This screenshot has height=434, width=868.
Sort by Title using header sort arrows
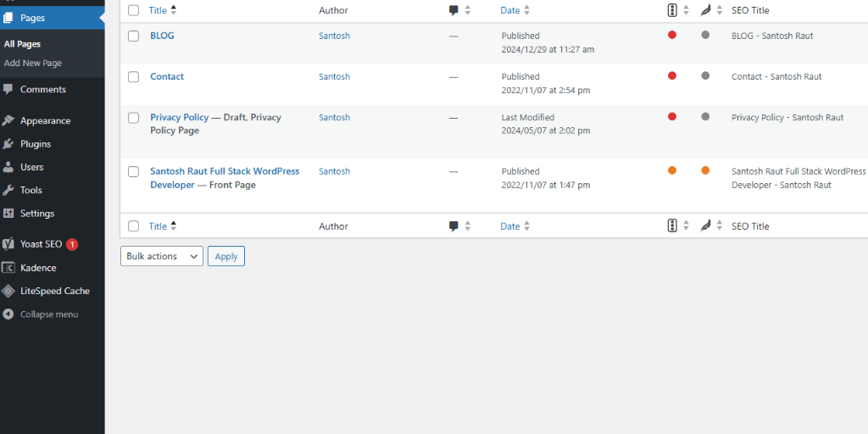(x=173, y=10)
